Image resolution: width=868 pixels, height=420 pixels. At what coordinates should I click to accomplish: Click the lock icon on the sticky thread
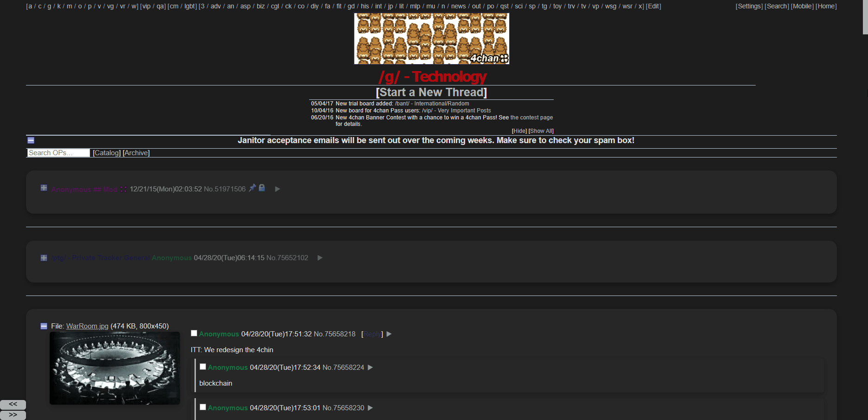[262, 188]
